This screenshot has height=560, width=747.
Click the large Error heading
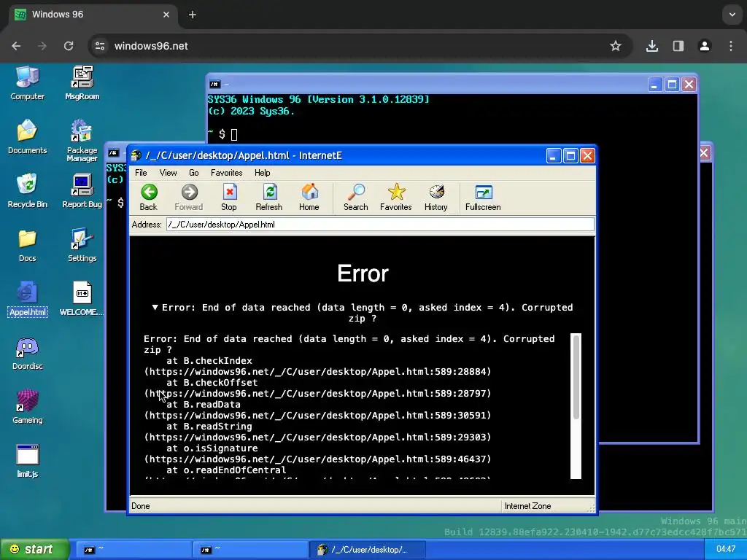click(x=363, y=273)
